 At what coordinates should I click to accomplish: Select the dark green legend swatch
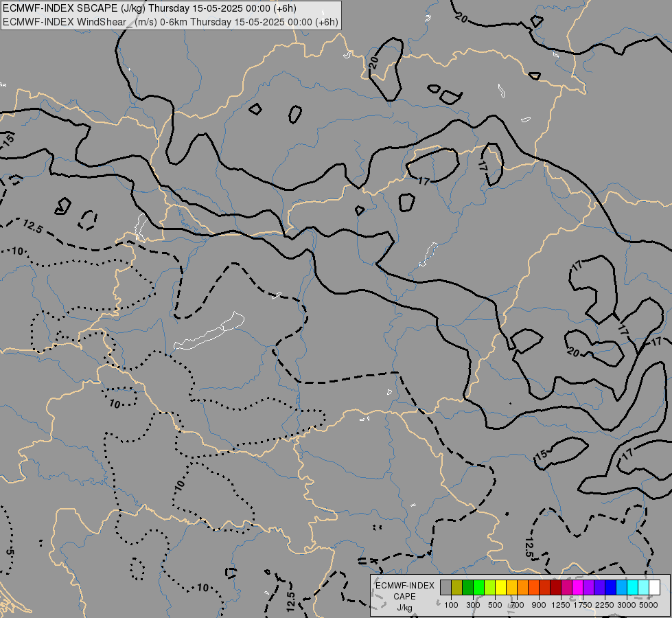(468, 587)
